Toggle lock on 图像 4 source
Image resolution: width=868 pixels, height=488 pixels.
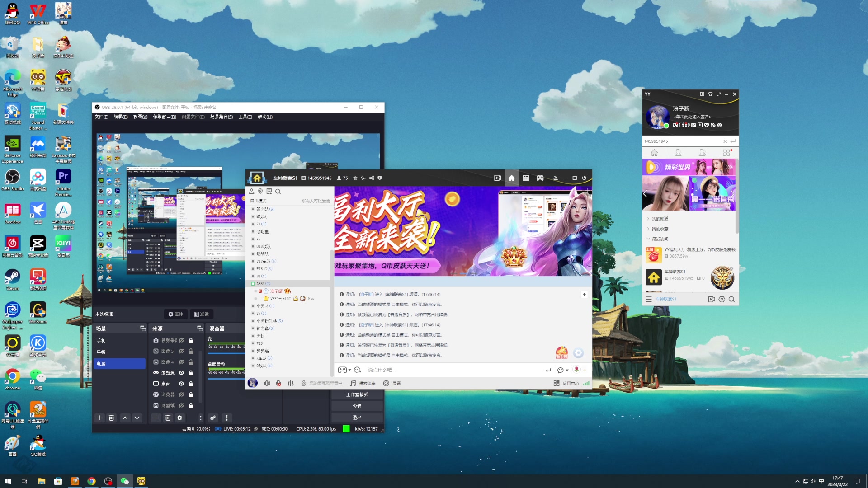pos(191,362)
